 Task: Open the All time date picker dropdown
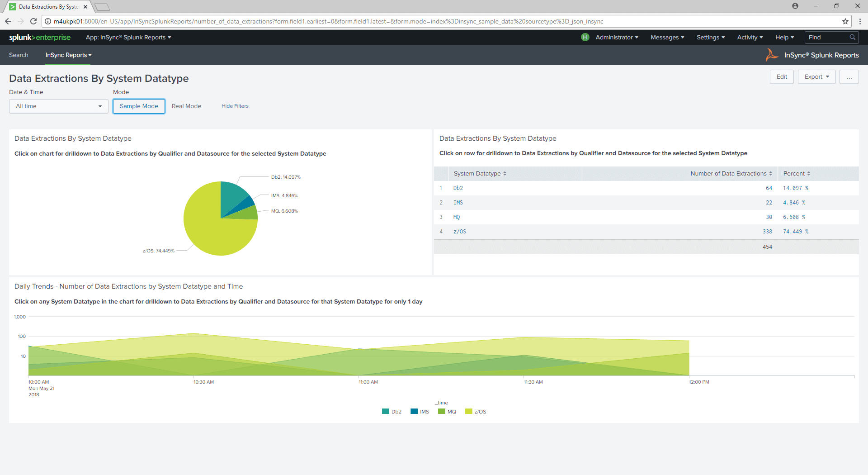(58, 106)
